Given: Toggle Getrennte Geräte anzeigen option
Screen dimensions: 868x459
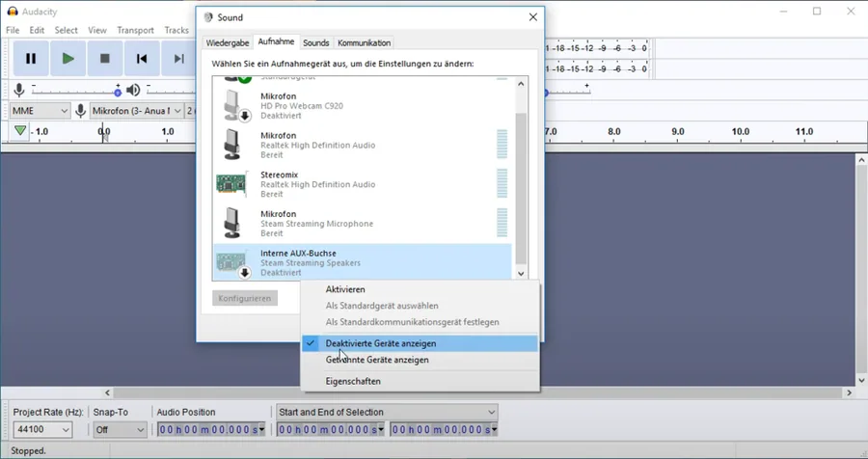Looking at the screenshot, I should [420, 360].
